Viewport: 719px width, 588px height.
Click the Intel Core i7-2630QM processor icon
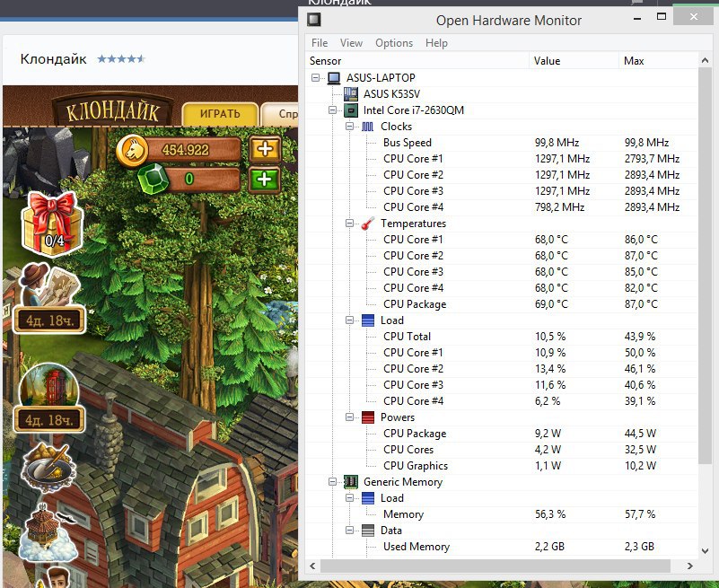pyautogui.click(x=351, y=110)
